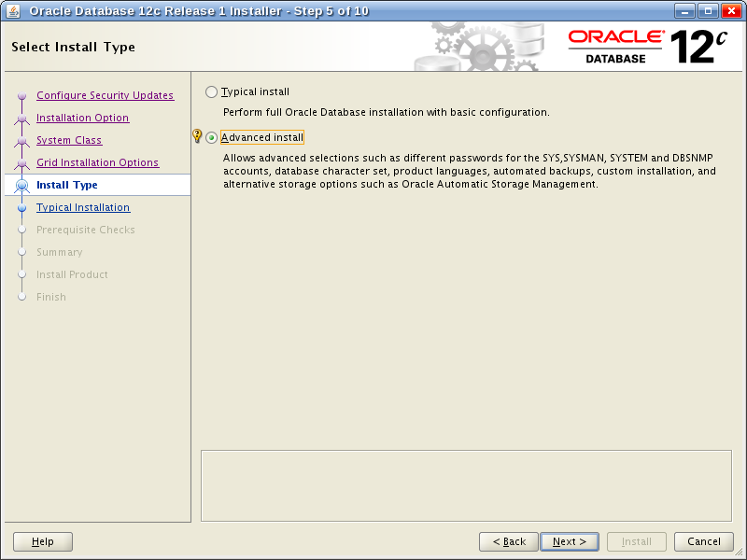Jump to the System Class step
The height and width of the screenshot is (560, 747).
pos(69,140)
